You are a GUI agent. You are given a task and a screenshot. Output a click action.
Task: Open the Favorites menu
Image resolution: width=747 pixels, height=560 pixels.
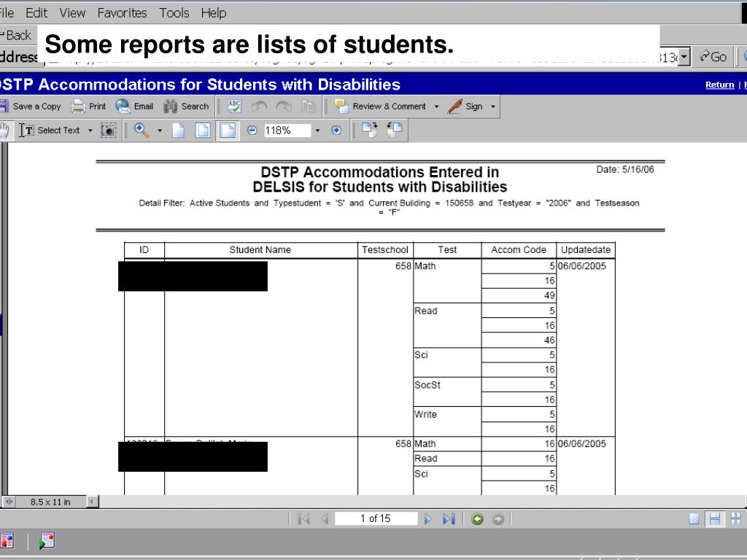[122, 13]
